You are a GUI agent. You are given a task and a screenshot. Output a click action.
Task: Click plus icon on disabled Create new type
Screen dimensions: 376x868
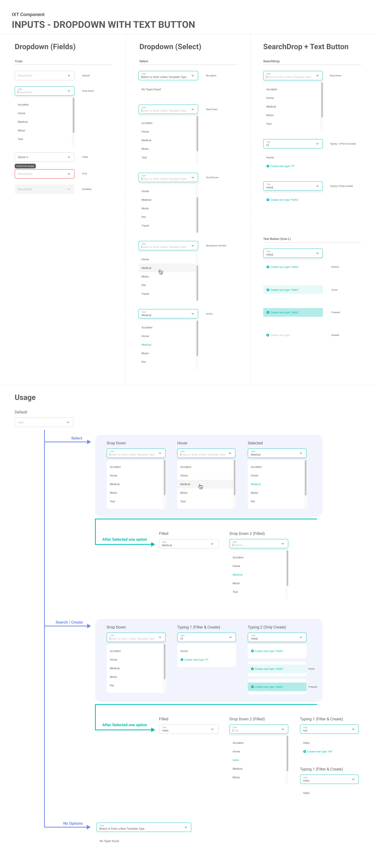click(x=268, y=335)
